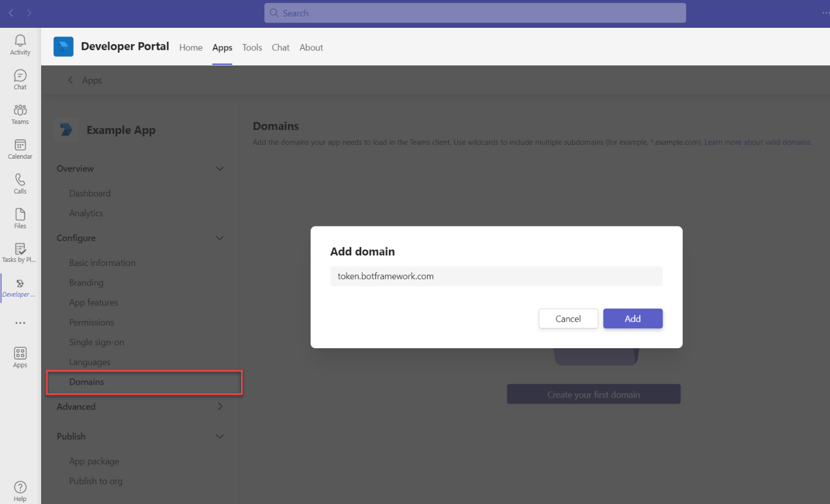Open the Languages page
This screenshot has width=830, height=504.
click(89, 362)
